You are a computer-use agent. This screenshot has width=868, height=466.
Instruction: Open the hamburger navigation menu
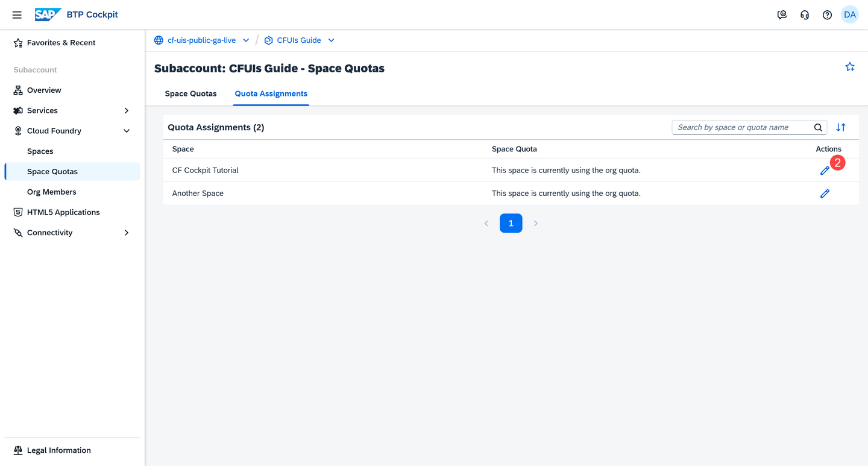[17, 15]
